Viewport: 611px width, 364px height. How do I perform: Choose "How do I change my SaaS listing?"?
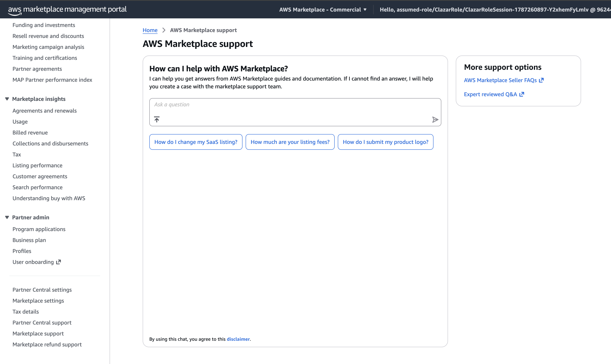click(196, 142)
